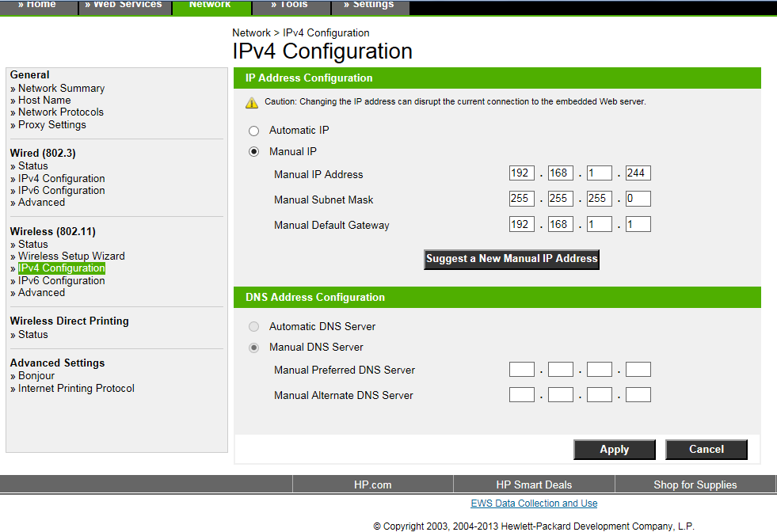Open Proxy Settings

(x=51, y=124)
